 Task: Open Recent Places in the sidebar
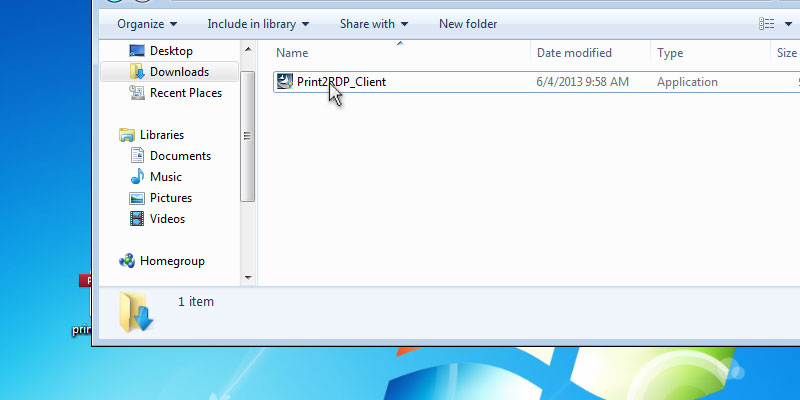coord(185,93)
